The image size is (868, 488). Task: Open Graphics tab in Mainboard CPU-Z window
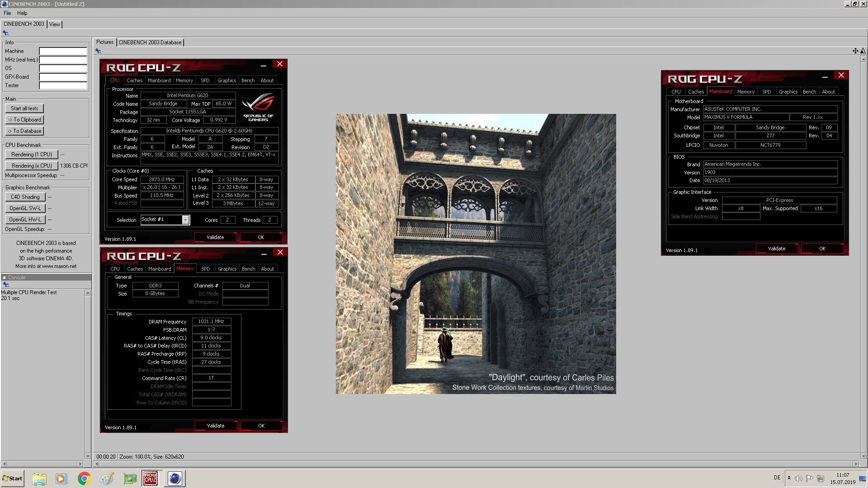pos(788,92)
